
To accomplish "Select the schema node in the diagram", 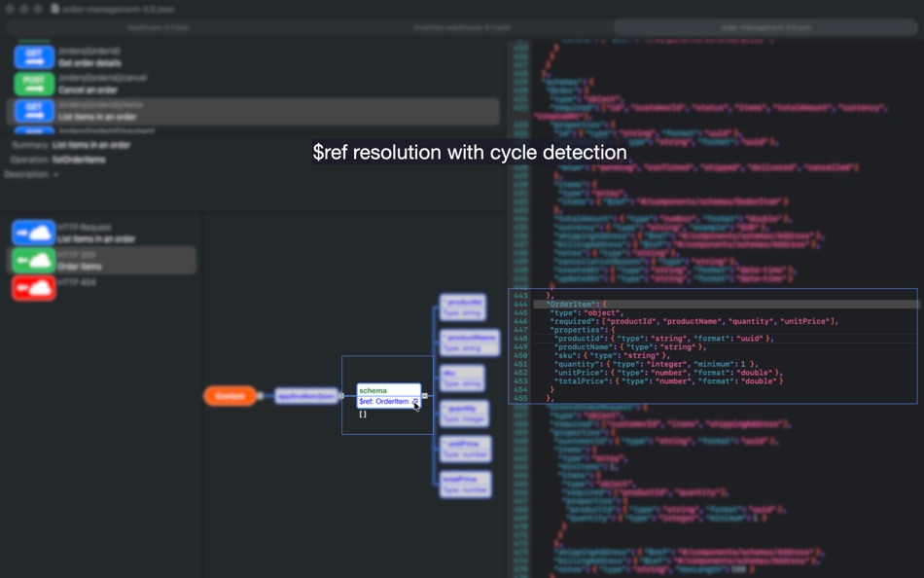I will point(389,396).
